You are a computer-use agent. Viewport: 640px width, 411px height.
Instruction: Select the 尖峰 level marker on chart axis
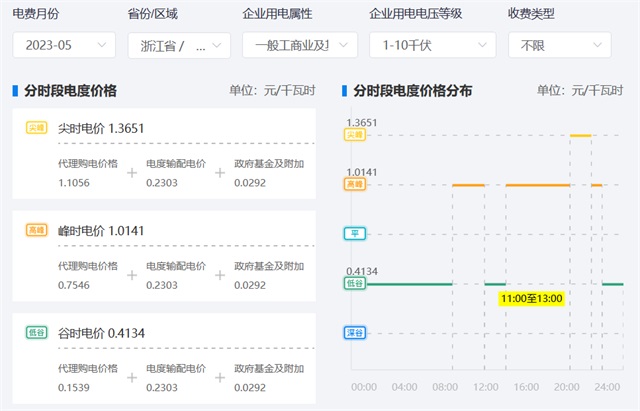point(354,134)
